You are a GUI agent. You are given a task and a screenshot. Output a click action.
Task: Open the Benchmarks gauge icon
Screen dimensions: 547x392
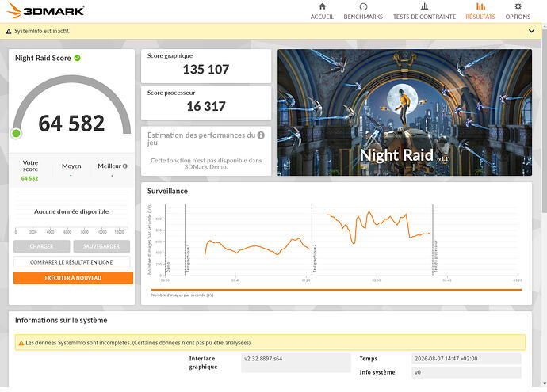coord(363,6)
